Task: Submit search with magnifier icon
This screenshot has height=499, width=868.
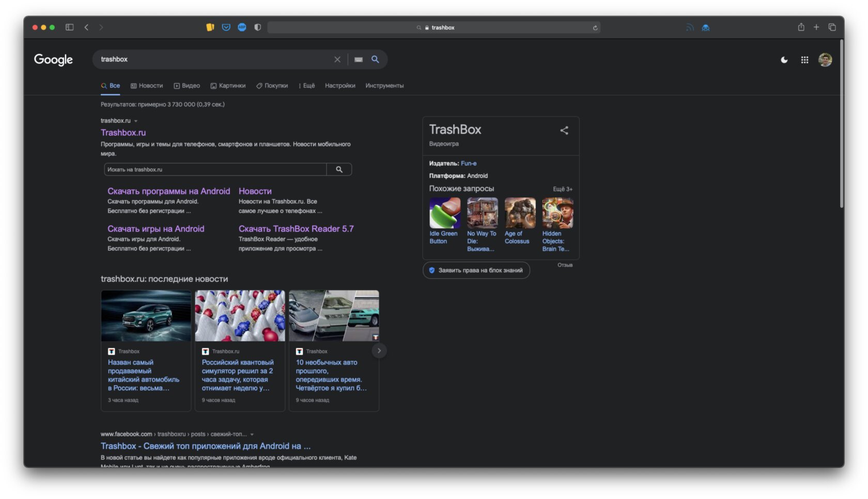Action: [376, 59]
